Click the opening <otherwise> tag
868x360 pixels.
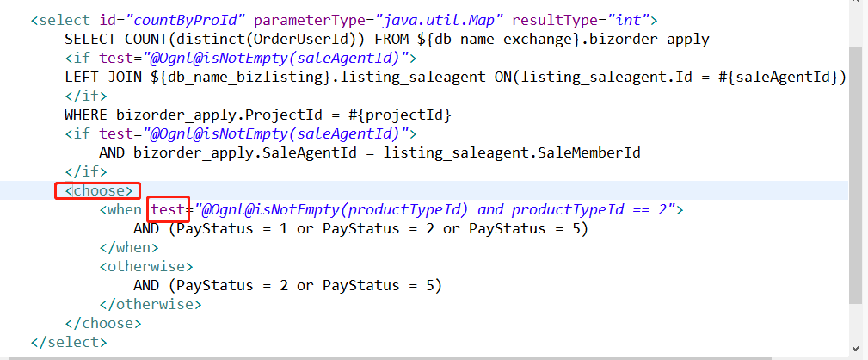[146, 266]
